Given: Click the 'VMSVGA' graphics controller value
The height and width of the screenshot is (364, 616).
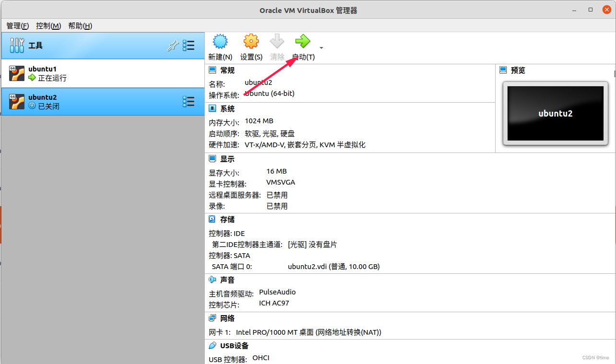Looking at the screenshot, I should (281, 183).
